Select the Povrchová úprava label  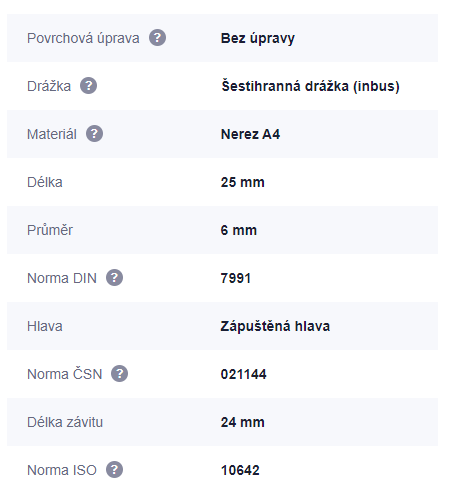83,38
